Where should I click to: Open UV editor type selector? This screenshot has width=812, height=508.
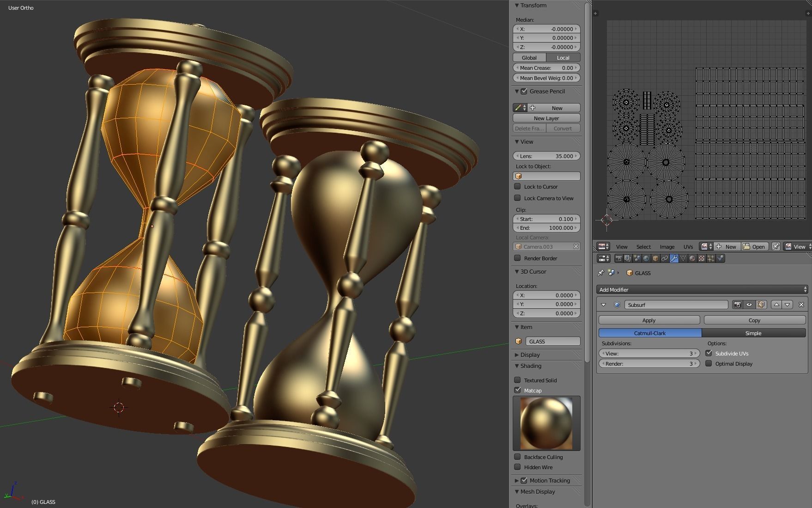(603, 246)
